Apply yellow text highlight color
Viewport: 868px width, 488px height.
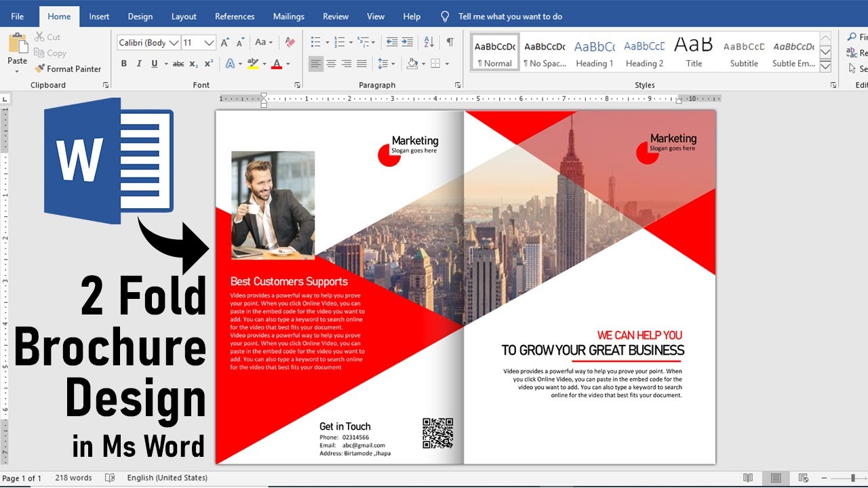[x=253, y=64]
